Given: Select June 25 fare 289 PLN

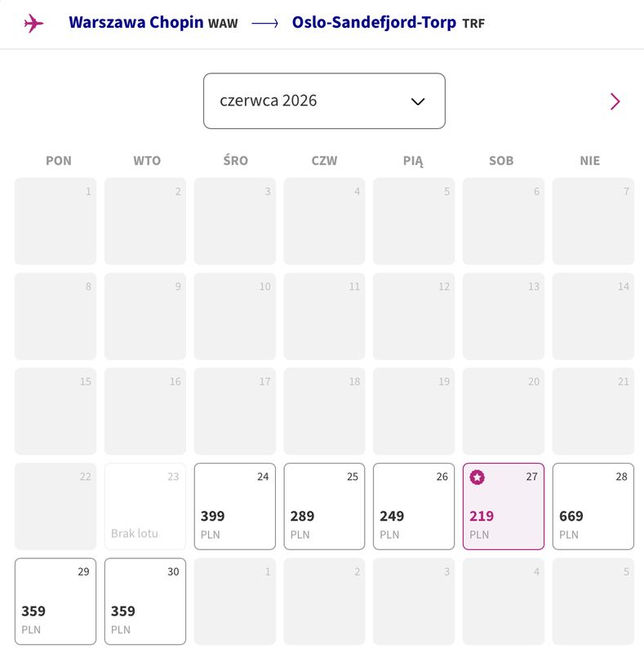Looking at the screenshot, I should [x=325, y=506].
